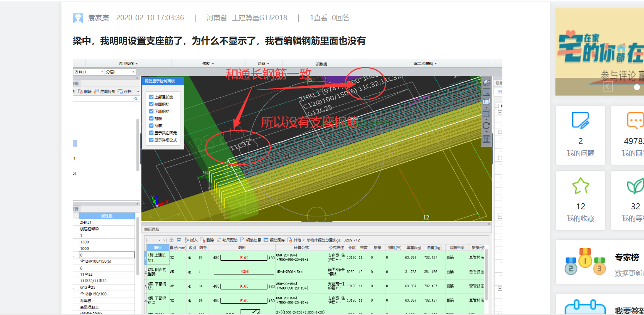
Task: Go to last record arrow
Action: pos(165,240)
